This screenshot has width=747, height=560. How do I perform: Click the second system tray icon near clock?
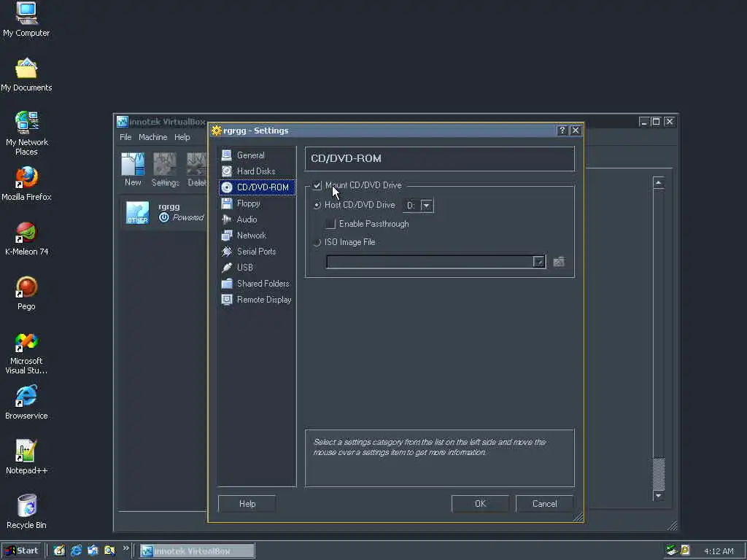[685, 551]
